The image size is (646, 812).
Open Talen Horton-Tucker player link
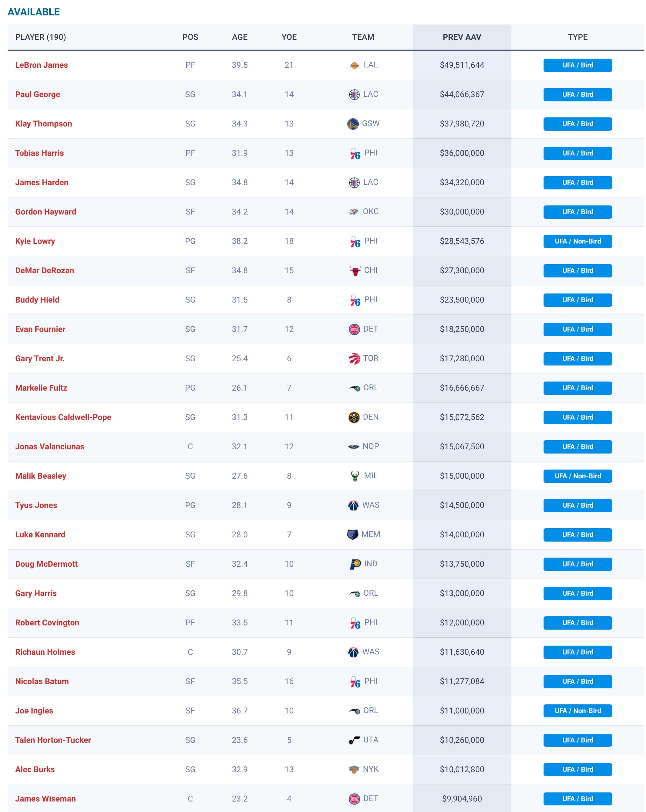pyautogui.click(x=53, y=740)
